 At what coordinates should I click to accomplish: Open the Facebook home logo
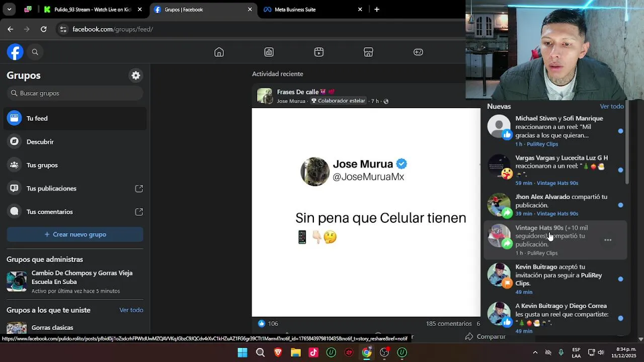point(15,52)
